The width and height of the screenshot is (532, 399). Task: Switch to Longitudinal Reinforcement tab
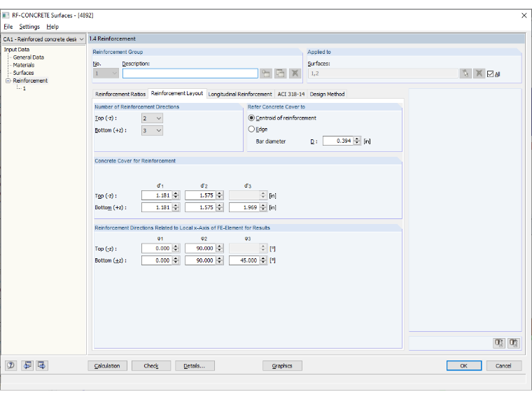click(x=240, y=94)
